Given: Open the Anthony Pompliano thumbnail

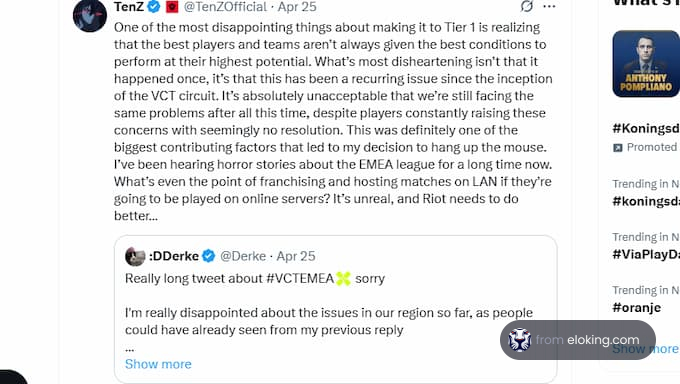Looking at the screenshot, I should click(646, 64).
